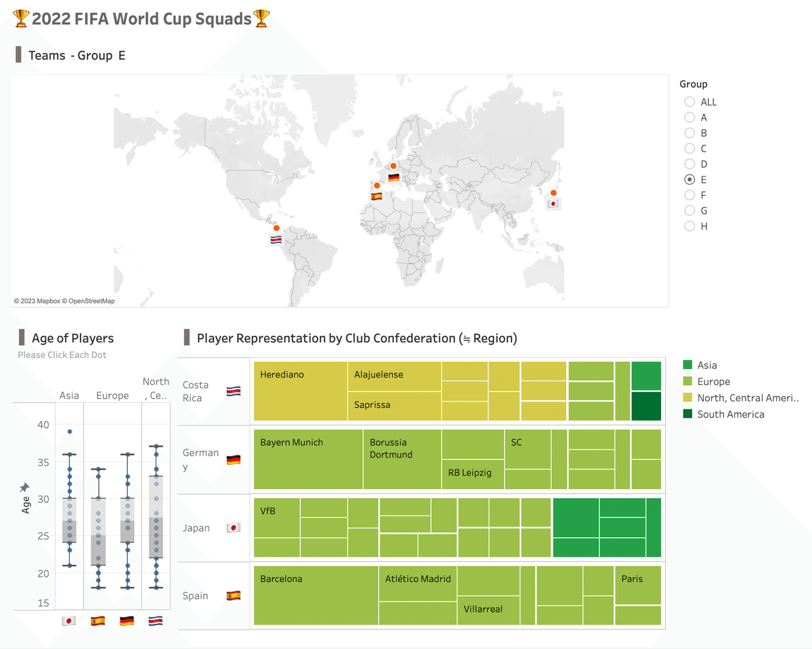Click the Atlético Madrid treemap block
The height and width of the screenshot is (649, 812).
[418, 583]
